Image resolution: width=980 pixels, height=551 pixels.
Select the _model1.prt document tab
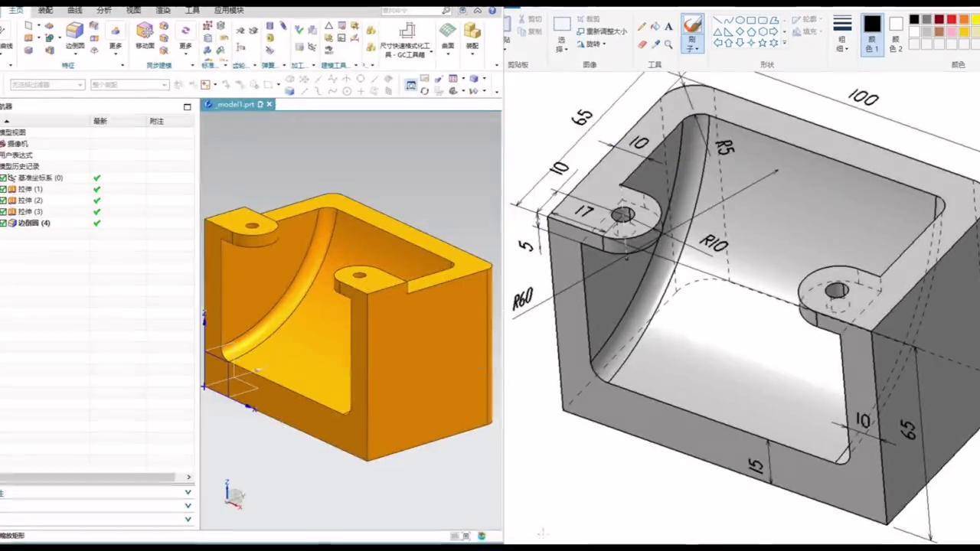click(237, 104)
